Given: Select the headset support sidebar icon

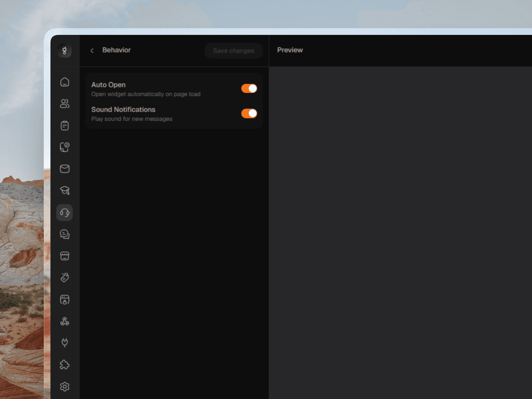Looking at the screenshot, I should 65,213.
